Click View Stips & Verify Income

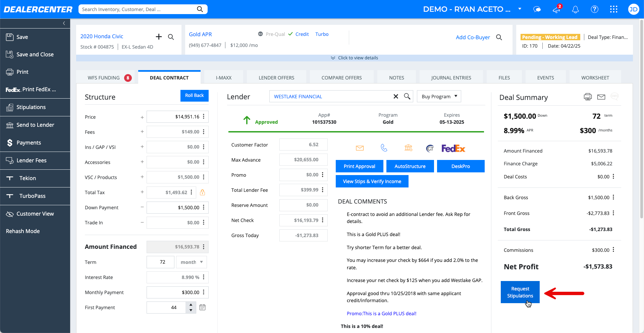(372, 181)
